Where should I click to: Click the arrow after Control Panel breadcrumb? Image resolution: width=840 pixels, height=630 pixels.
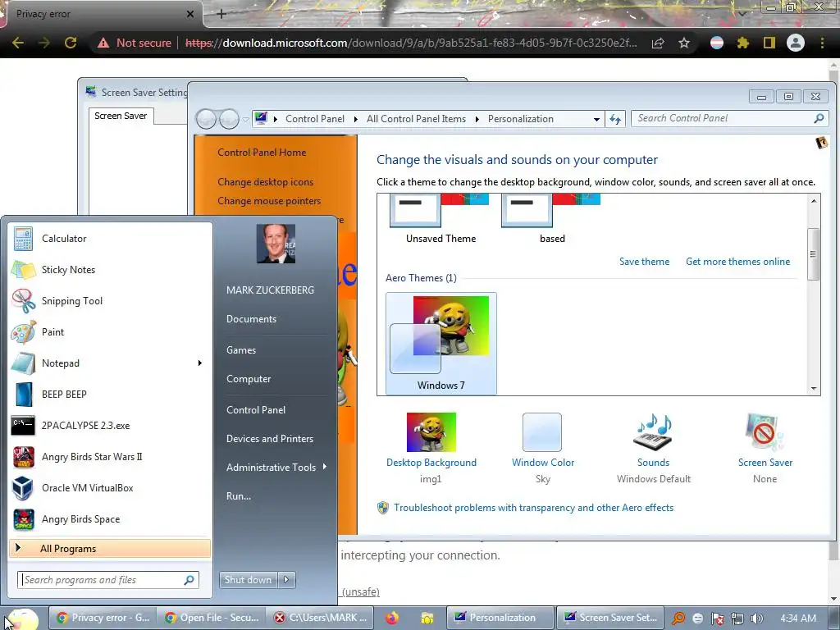click(355, 119)
